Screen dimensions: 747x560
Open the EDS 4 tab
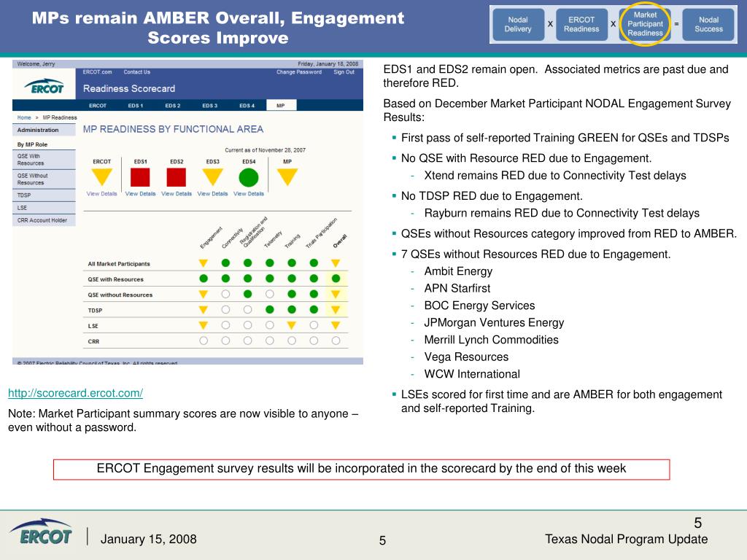click(247, 105)
